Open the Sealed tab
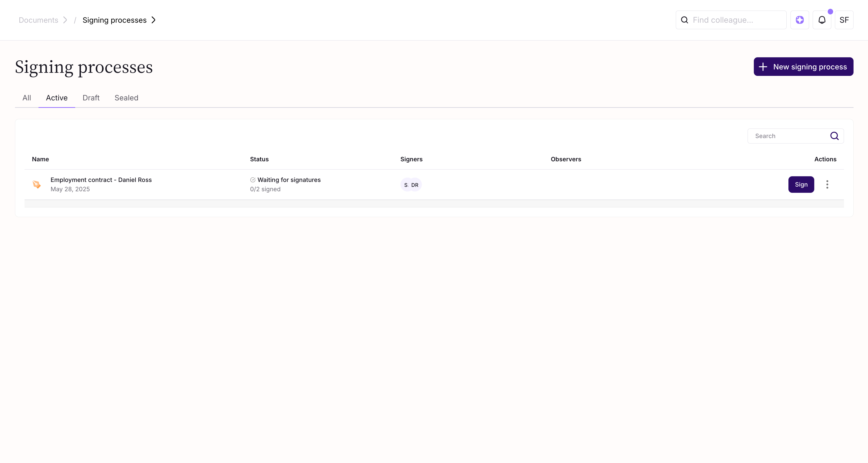Viewport: 868px width, 463px height. [x=126, y=98]
